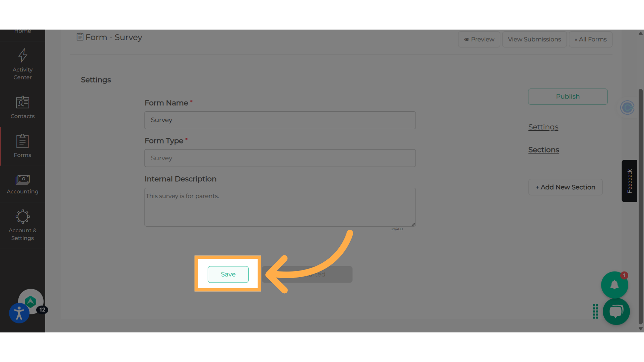
Task: Click the Form Name input field
Action: pos(280,120)
